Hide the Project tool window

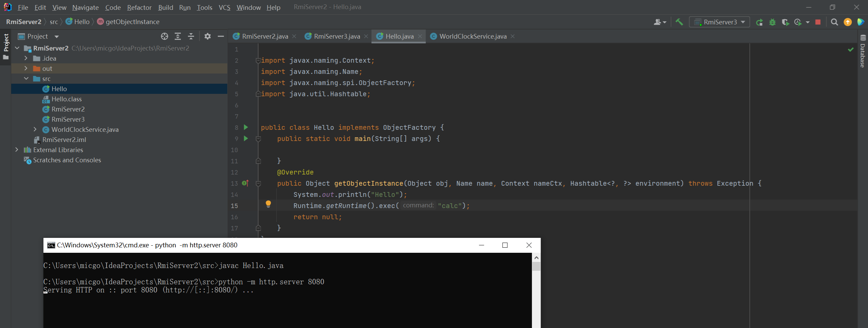221,36
